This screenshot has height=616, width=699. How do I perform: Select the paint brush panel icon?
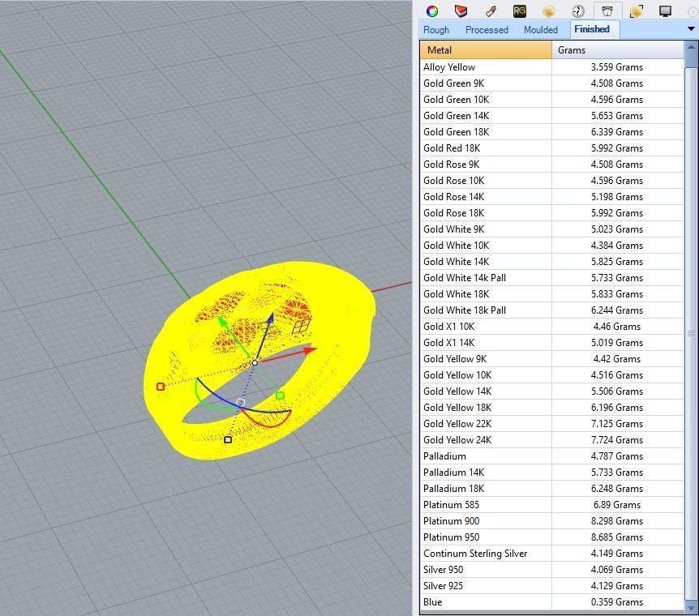tap(491, 11)
